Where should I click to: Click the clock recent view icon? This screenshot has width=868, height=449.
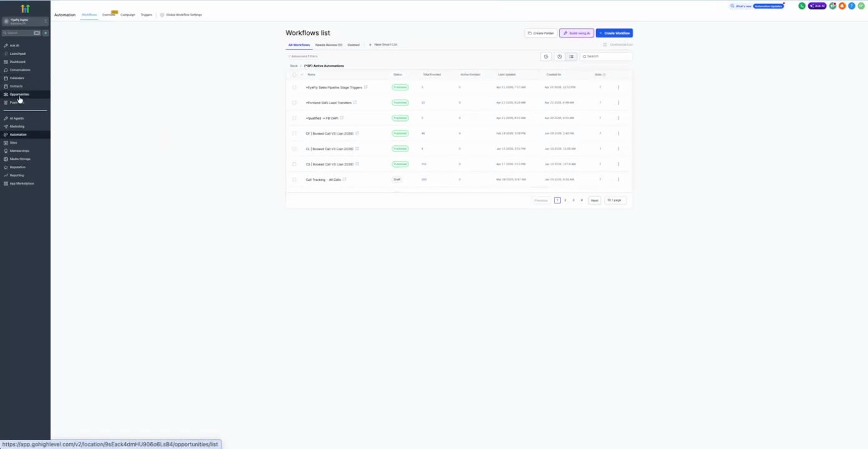(559, 57)
